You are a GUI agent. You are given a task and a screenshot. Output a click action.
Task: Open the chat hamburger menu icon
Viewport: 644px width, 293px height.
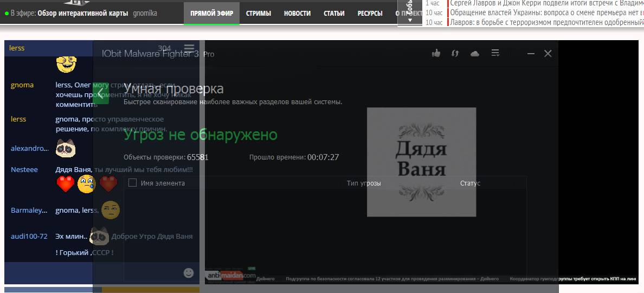click(189, 48)
